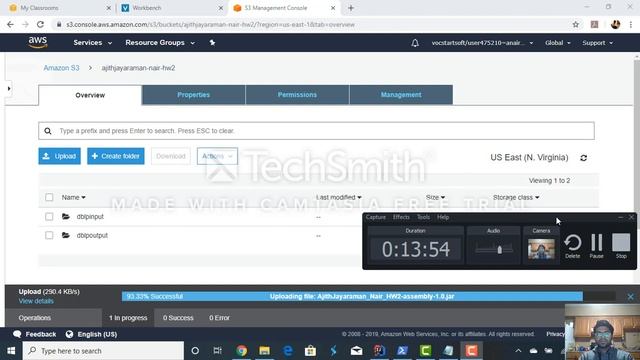Viewport: 640px width, 360px height.
Task: Click the pin shortcut icon in AWS navbar
Action: click(x=212, y=42)
